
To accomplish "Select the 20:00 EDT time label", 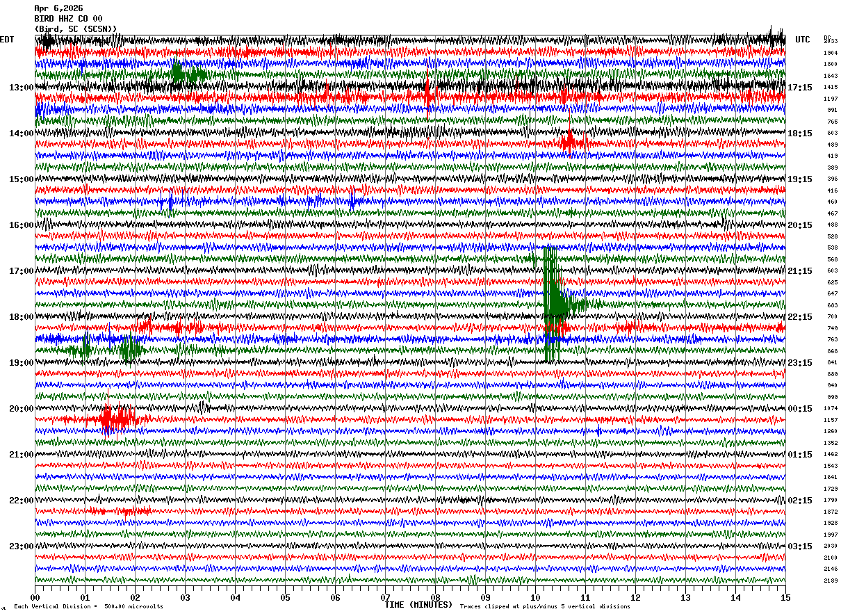I will click(x=22, y=409).
